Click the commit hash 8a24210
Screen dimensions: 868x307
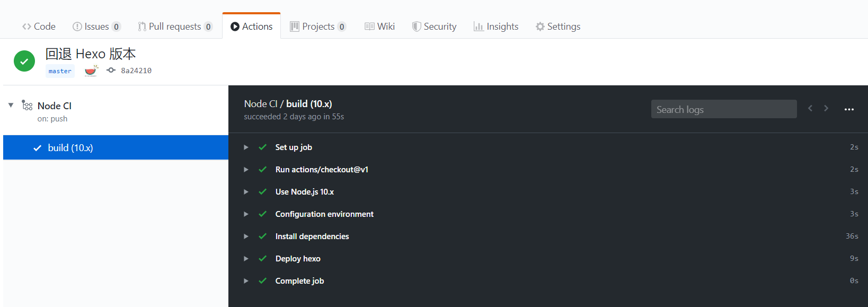(x=136, y=71)
